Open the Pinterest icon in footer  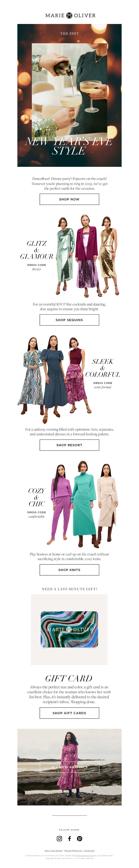79,838
